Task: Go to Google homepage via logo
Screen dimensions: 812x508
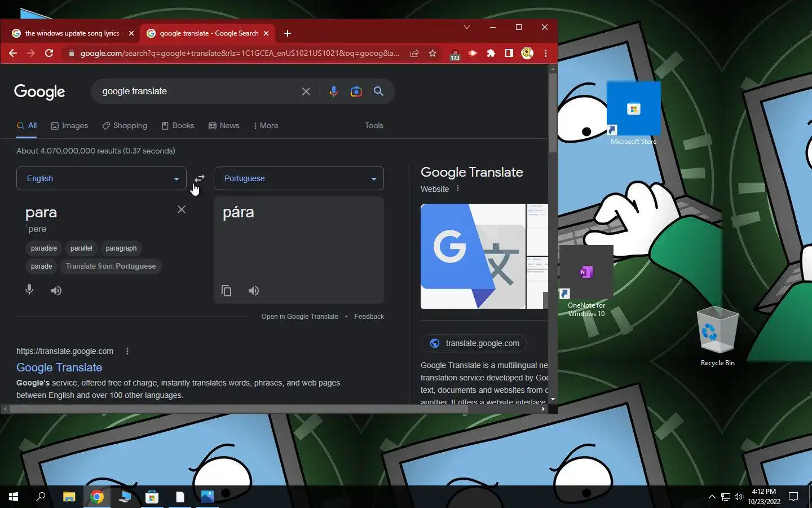Action: pyautogui.click(x=39, y=91)
